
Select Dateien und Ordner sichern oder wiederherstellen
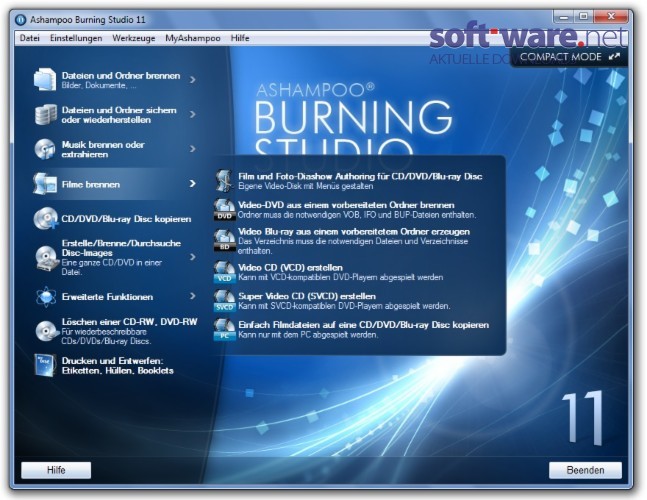(119, 115)
